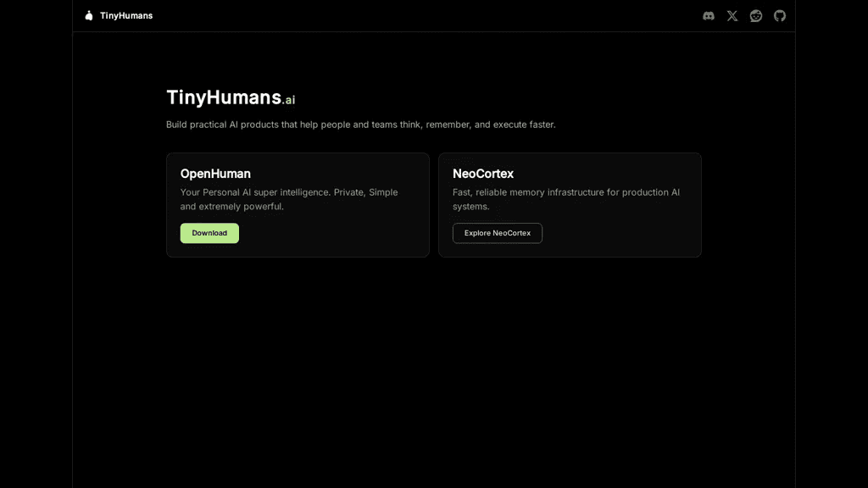Click the TinyHumans.ai main heading
This screenshot has height=488, width=868.
(x=231, y=97)
